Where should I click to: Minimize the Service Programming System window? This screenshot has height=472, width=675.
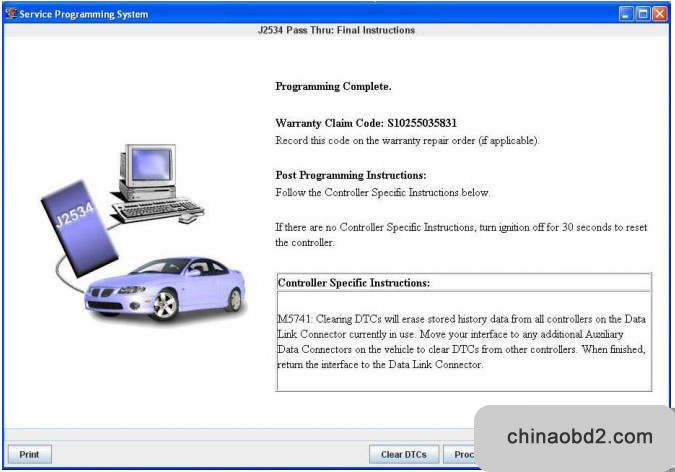point(626,14)
